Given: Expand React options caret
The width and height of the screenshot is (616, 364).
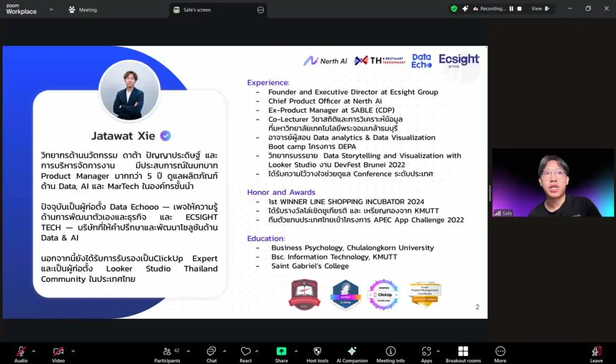Looking at the screenshot, I should [257, 351].
